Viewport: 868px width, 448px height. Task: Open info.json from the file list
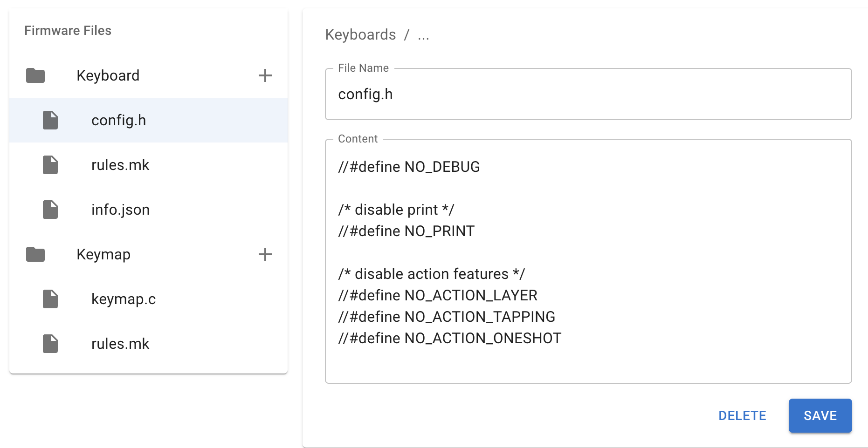point(120,210)
